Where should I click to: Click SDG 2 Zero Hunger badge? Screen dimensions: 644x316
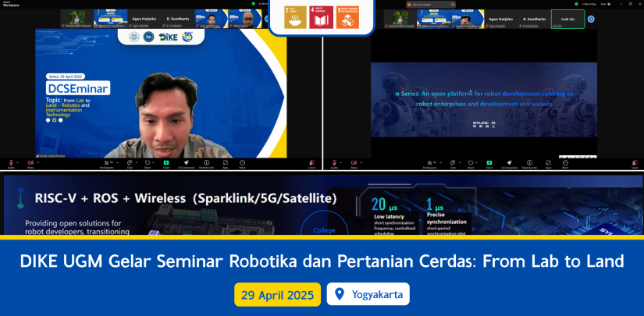295,17
